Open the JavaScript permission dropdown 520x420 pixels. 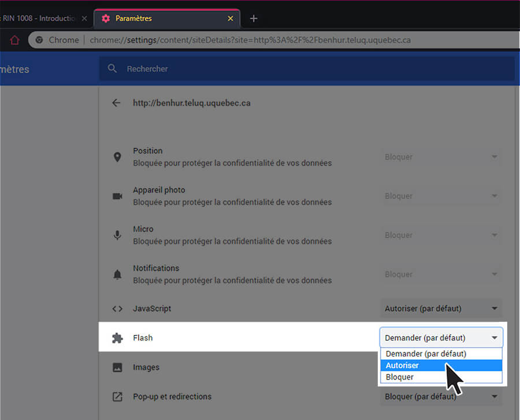click(441, 309)
